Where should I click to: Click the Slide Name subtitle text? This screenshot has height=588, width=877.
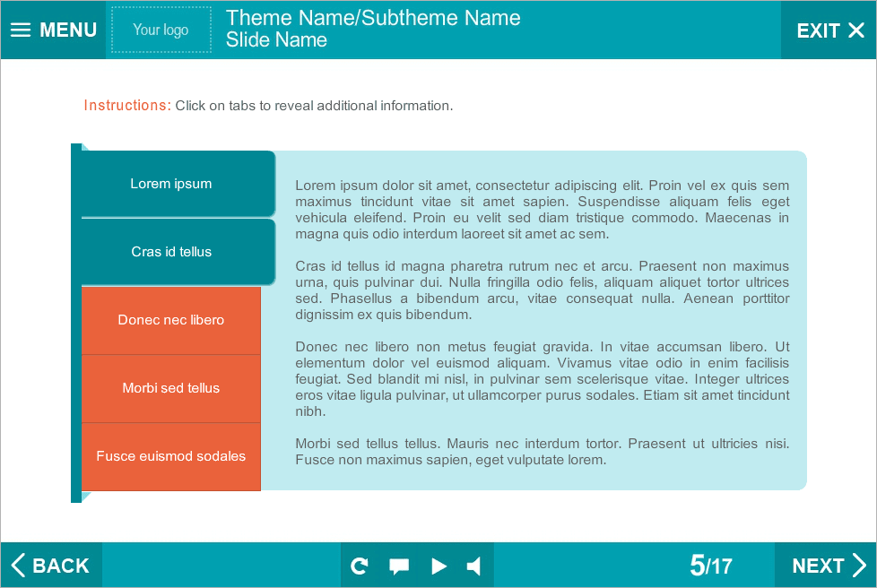click(x=276, y=40)
